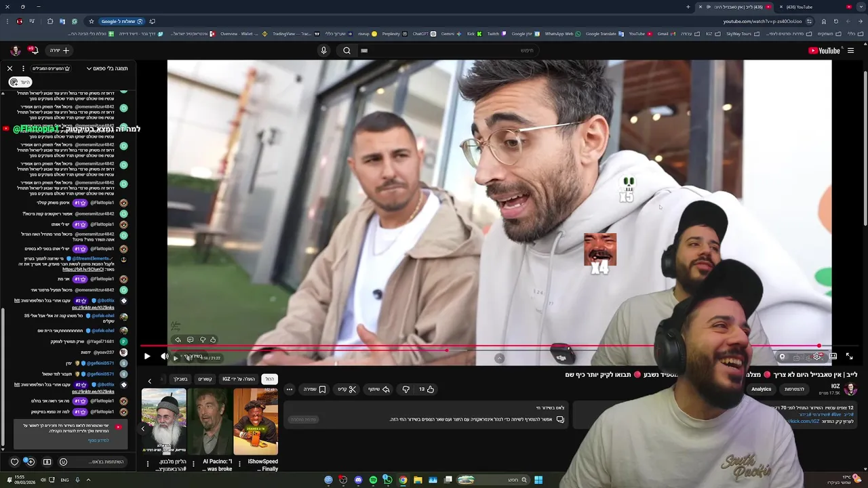
Task: Open the iShowSpeed short thumbnail
Action: [x=256, y=422]
